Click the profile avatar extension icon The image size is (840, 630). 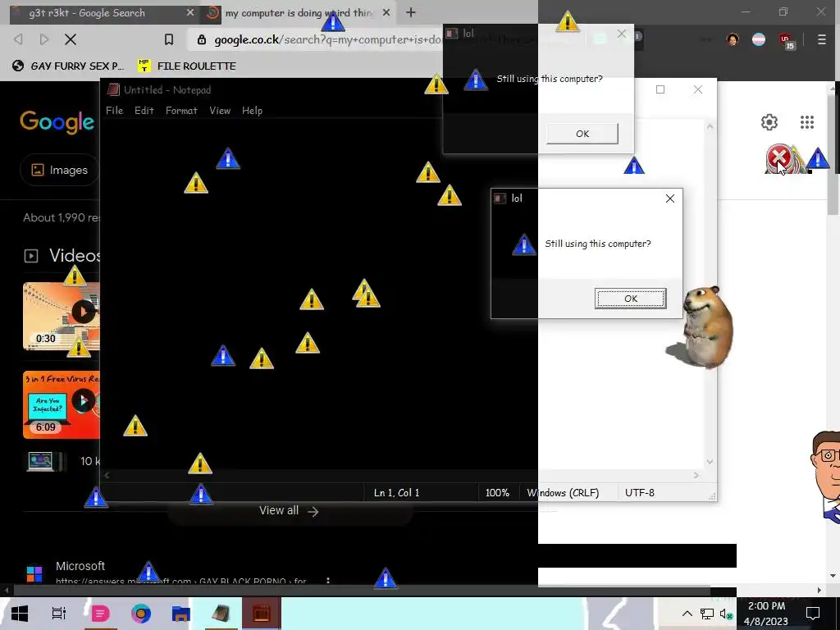coord(733,39)
